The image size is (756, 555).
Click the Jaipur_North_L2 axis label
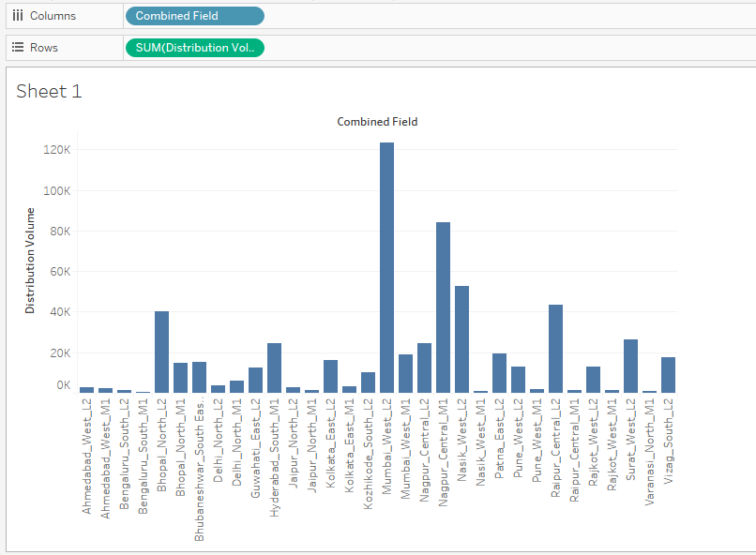tap(294, 442)
